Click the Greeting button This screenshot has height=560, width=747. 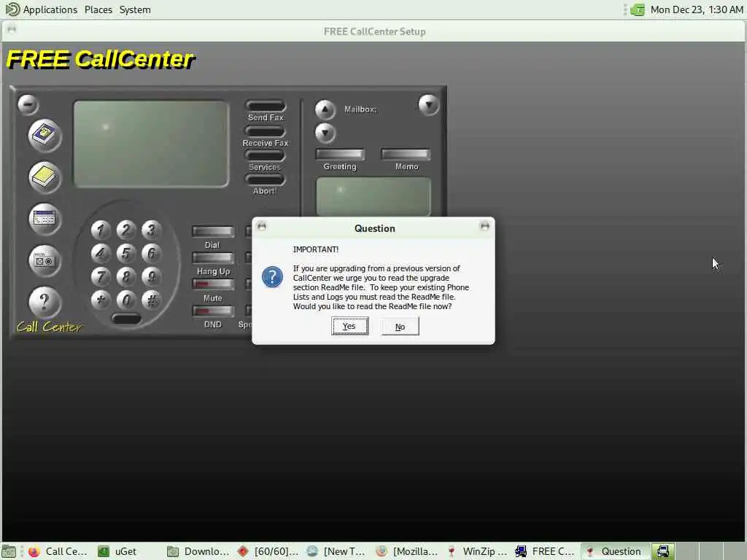point(340,155)
